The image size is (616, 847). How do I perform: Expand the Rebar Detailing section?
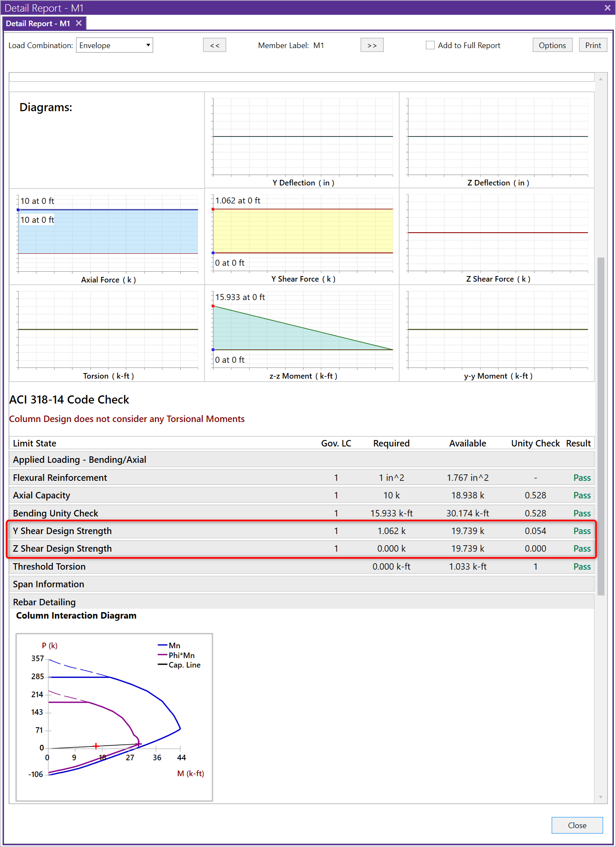(x=44, y=602)
